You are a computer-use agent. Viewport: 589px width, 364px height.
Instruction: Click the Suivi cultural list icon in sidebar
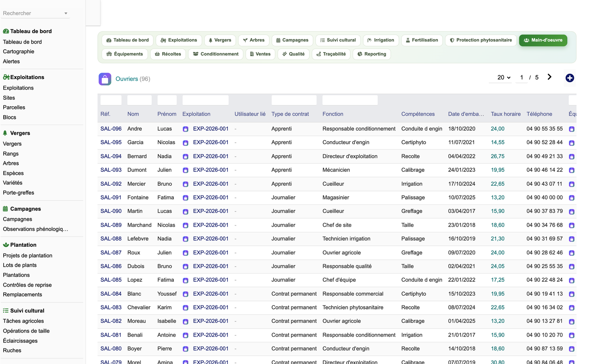[6, 311]
